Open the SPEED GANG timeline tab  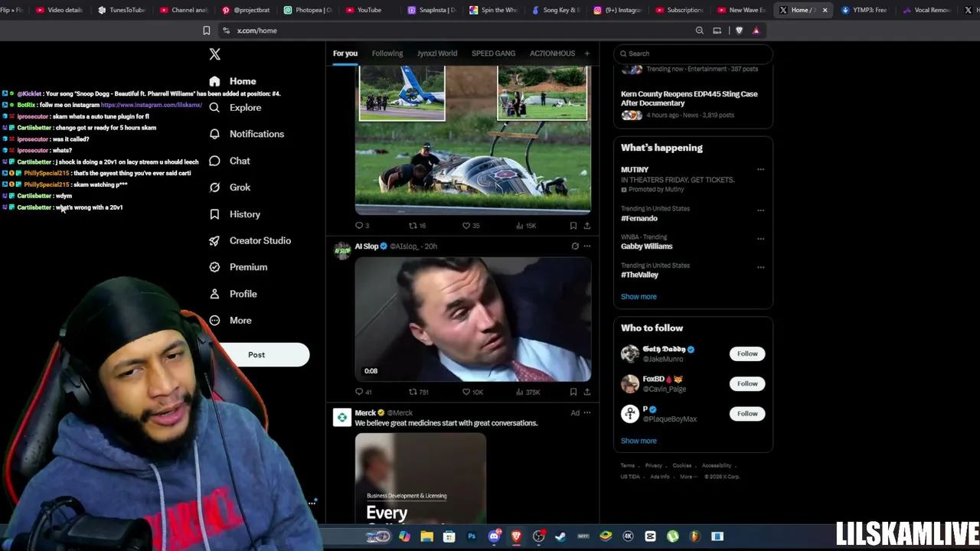[493, 54]
